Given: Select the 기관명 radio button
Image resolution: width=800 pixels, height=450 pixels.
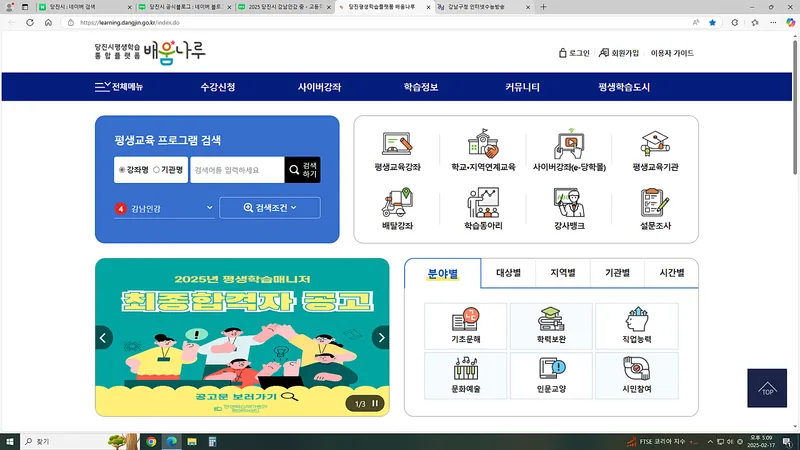Looking at the screenshot, I should [x=156, y=170].
